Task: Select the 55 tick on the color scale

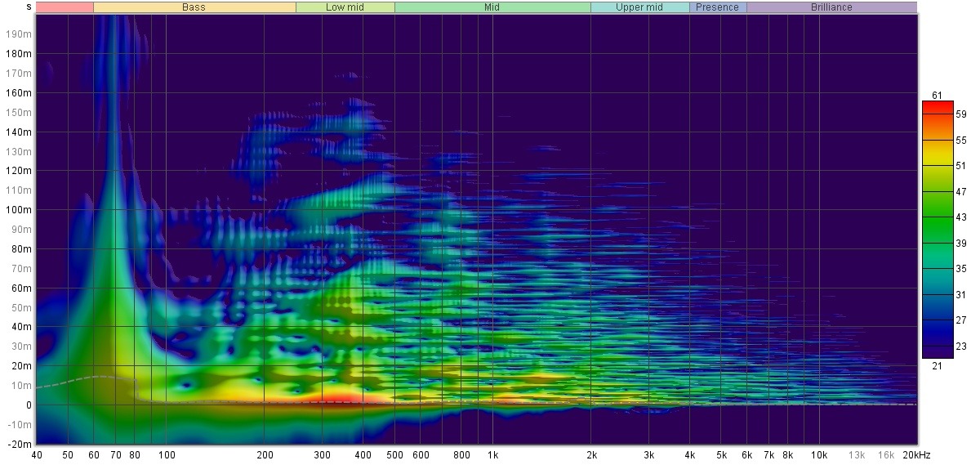Action: coord(961,141)
